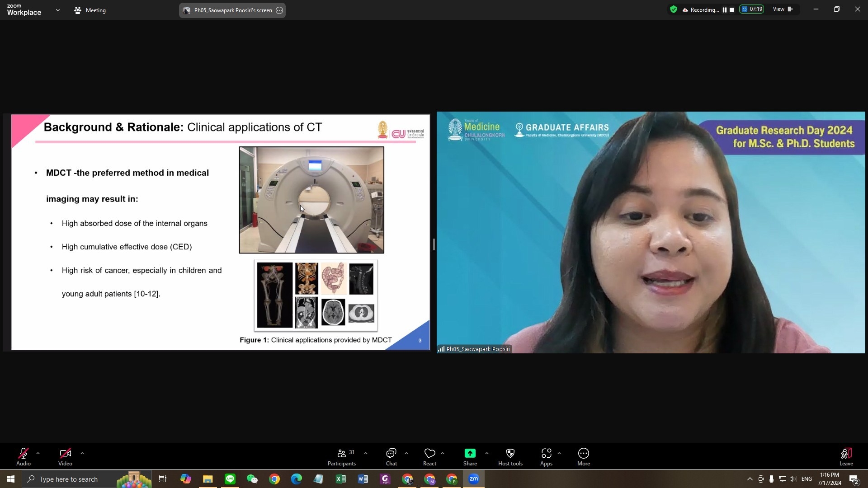Stop the recording
Image resolution: width=868 pixels, height=488 pixels.
click(732, 10)
